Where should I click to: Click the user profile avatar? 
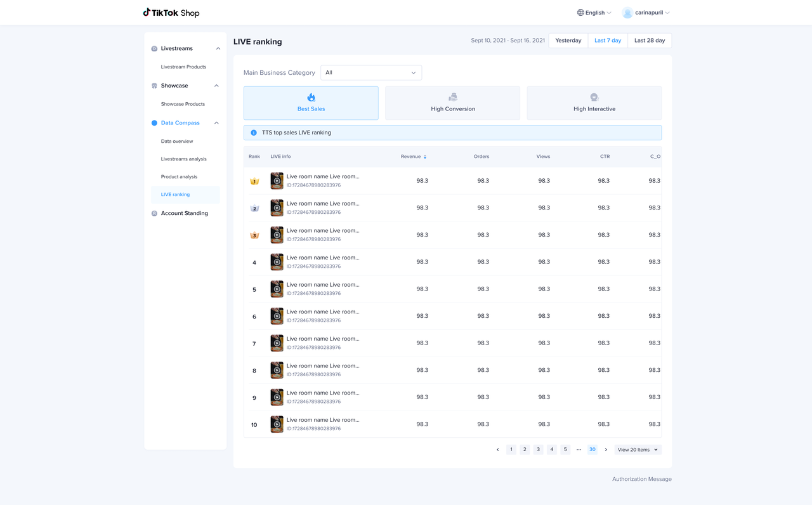[627, 13]
